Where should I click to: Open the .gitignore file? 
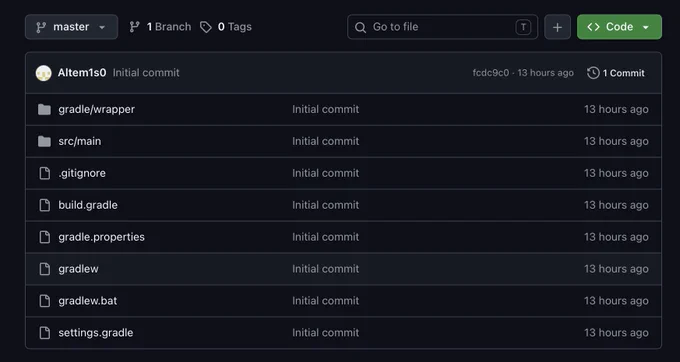click(x=82, y=173)
